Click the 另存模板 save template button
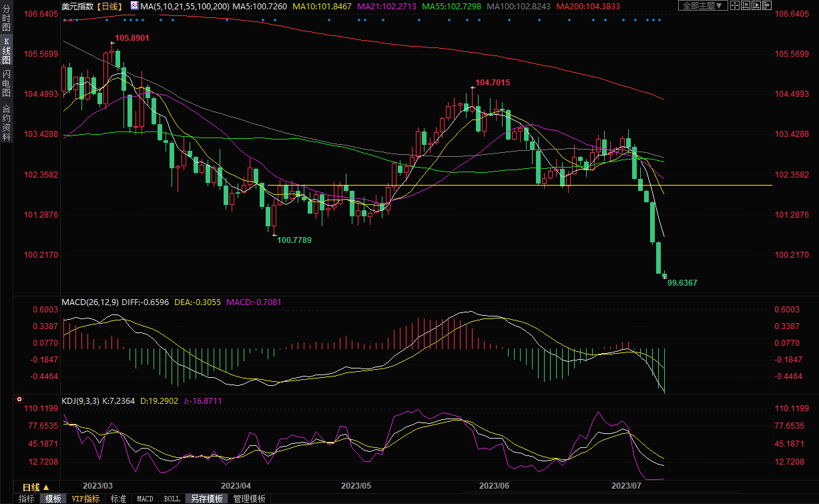The width and height of the screenshot is (819, 504). click(206, 499)
